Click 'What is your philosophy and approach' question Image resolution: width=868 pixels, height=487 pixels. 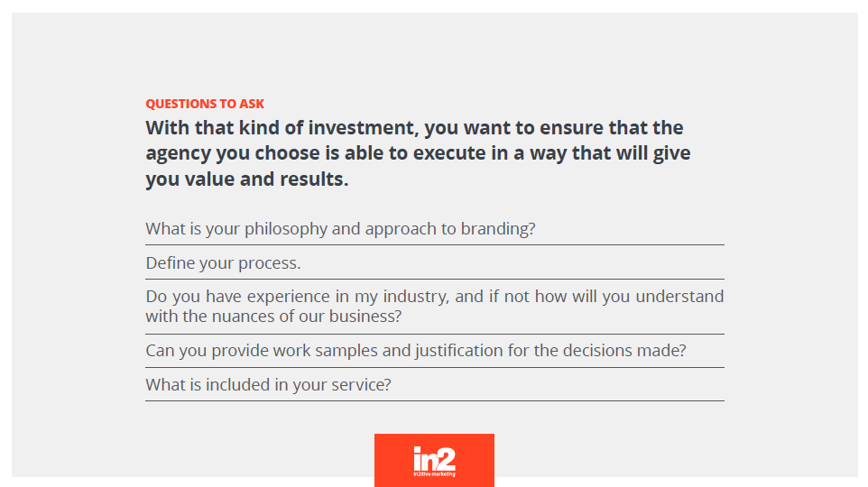coord(340,228)
